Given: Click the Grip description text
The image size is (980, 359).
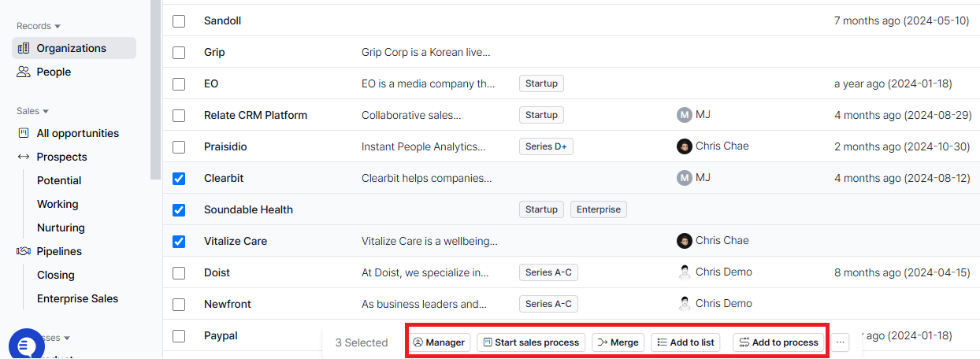Looking at the screenshot, I should [426, 52].
